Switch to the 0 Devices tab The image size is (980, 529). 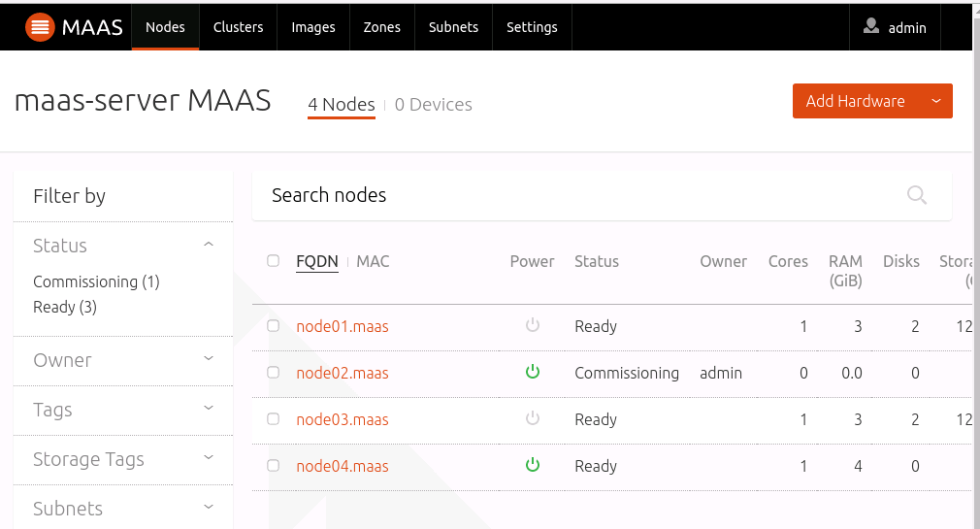pos(433,105)
